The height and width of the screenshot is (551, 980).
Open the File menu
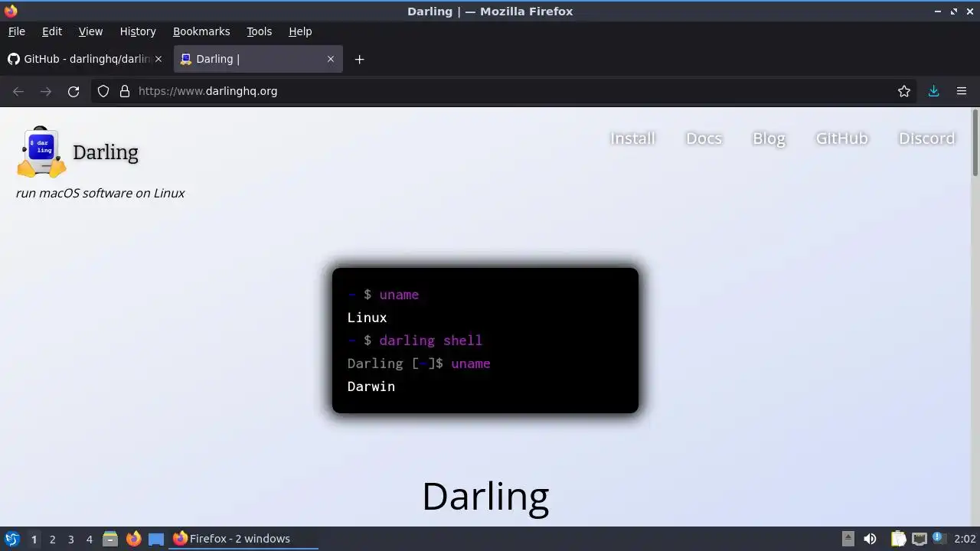click(x=16, y=31)
